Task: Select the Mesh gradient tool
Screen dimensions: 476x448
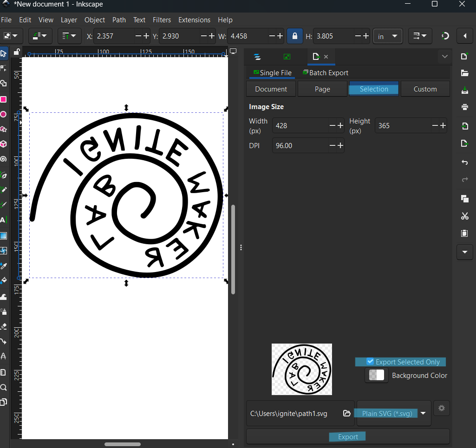Action: pyautogui.click(x=4, y=251)
